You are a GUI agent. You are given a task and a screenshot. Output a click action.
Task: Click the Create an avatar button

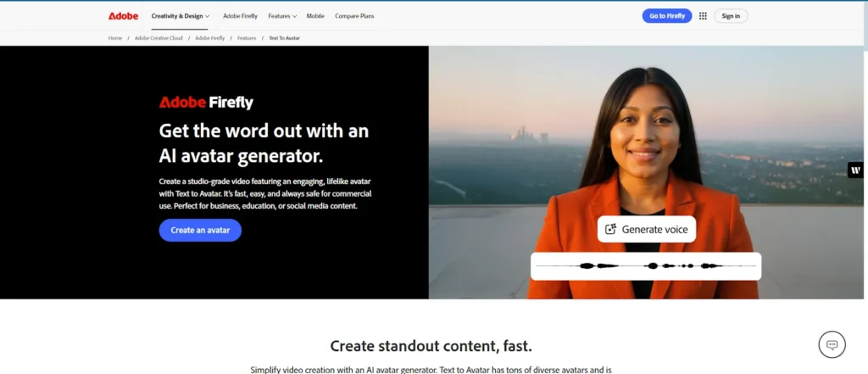[x=200, y=231]
